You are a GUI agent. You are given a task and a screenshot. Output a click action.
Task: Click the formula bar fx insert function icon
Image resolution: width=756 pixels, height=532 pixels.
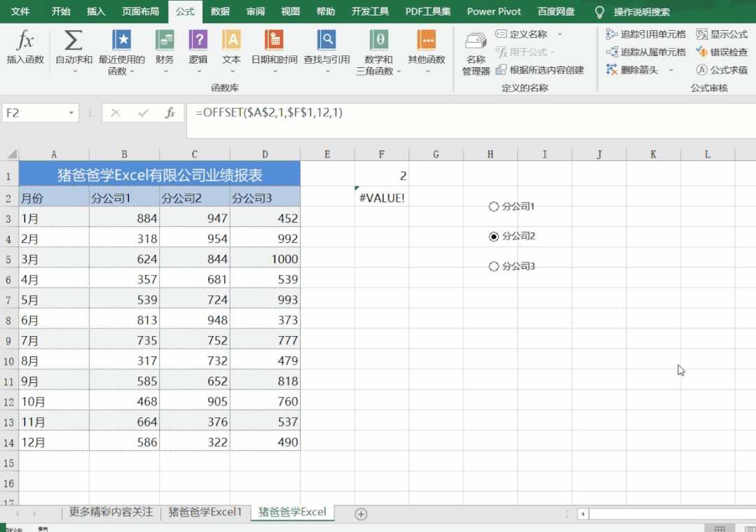pos(170,113)
